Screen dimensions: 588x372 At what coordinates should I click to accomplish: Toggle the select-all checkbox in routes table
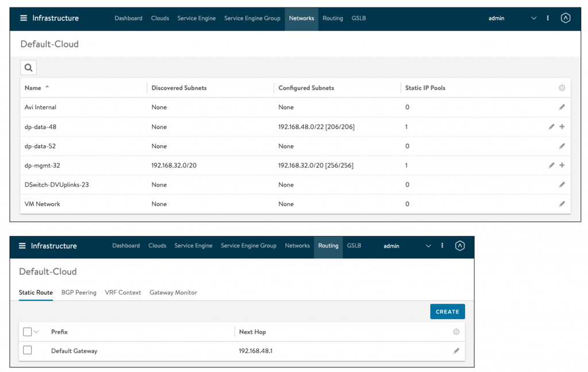[28, 332]
